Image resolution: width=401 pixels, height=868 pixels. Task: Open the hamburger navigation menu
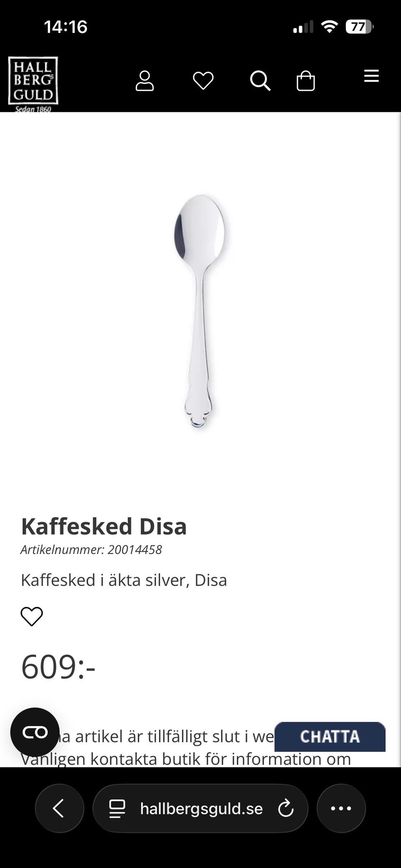(371, 76)
